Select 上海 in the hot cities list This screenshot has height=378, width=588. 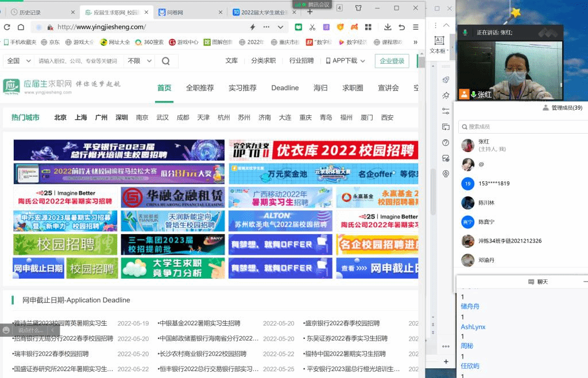tap(80, 118)
